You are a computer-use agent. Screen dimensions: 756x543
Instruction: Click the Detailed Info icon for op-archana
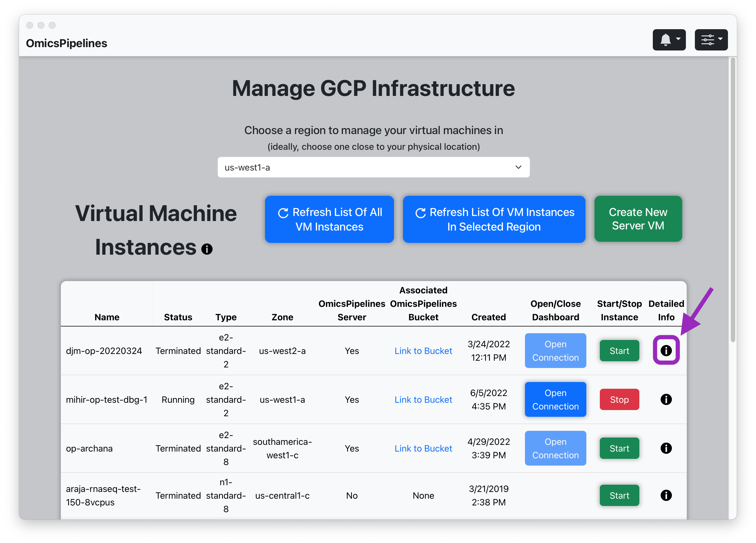coord(666,447)
